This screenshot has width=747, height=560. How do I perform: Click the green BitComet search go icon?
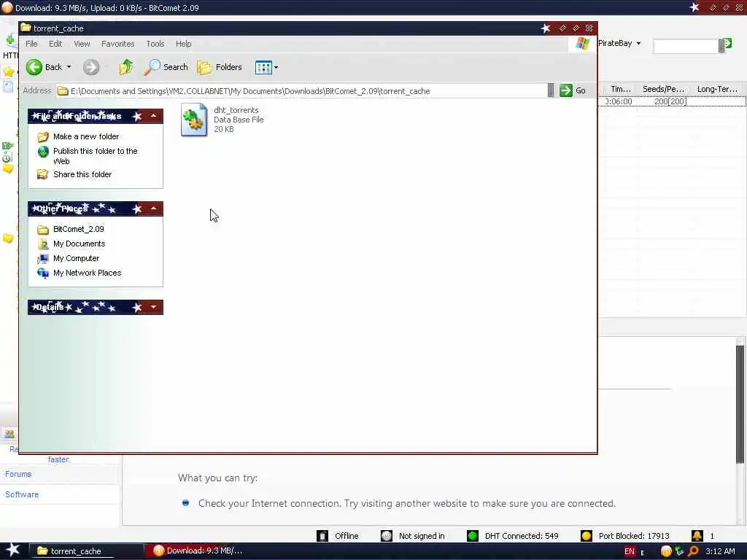tap(727, 44)
